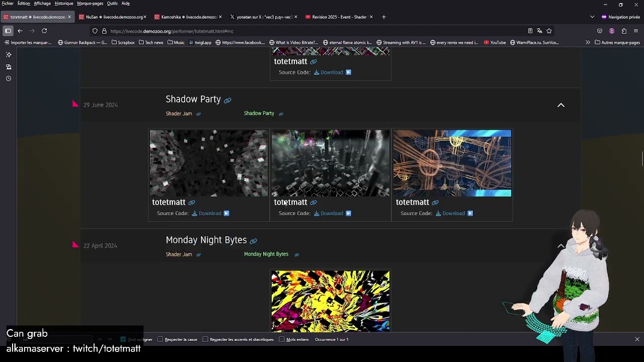Collapse the Shadow Party section chevron
Image resolution: width=644 pixels, height=362 pixels.
point(561,105)
